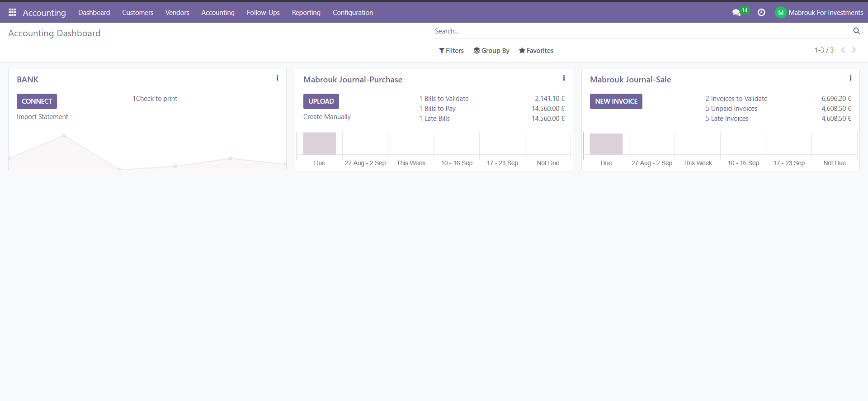Open the Group By dropdown

pyautogui.click(x=491, y=51)
